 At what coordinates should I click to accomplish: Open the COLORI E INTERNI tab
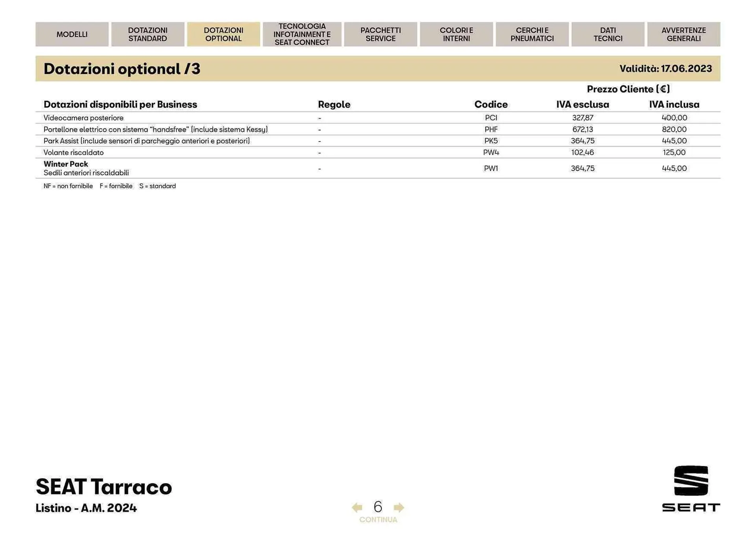click(x=456, y=34)
